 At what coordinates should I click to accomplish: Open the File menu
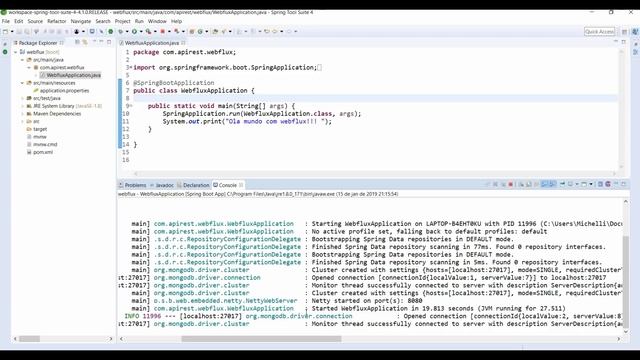tap(6, 21)
